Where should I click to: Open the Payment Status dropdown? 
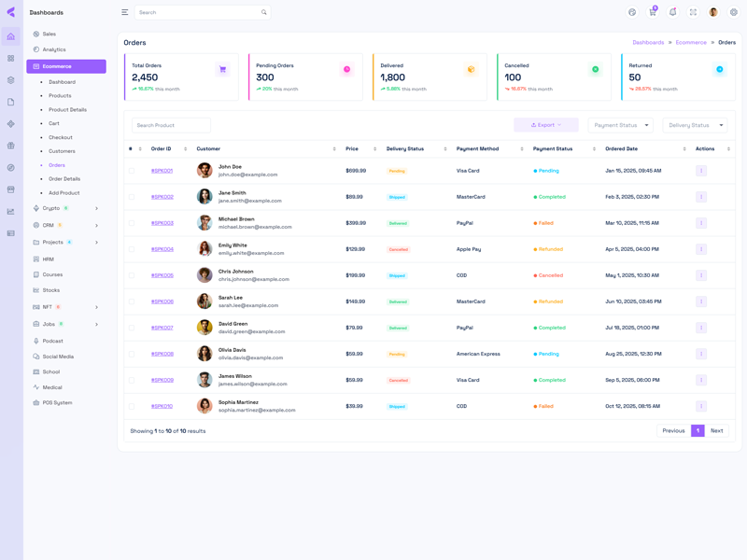(620, 125)
